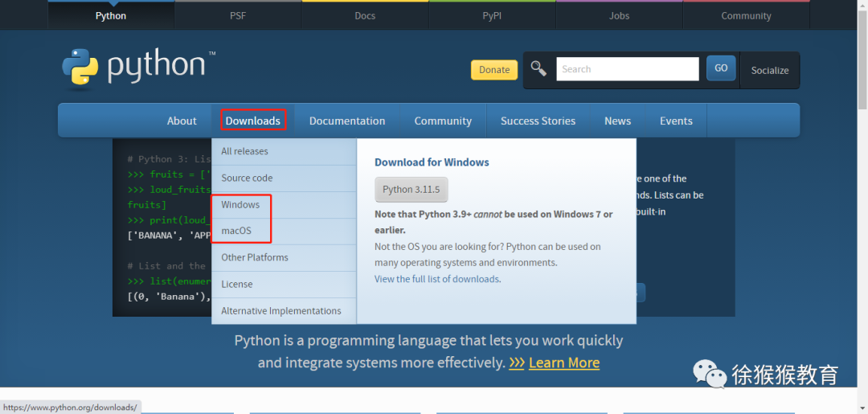The image size is (868, 414).
Task: Open the Jobs top tab
Action: coord(619,15)
